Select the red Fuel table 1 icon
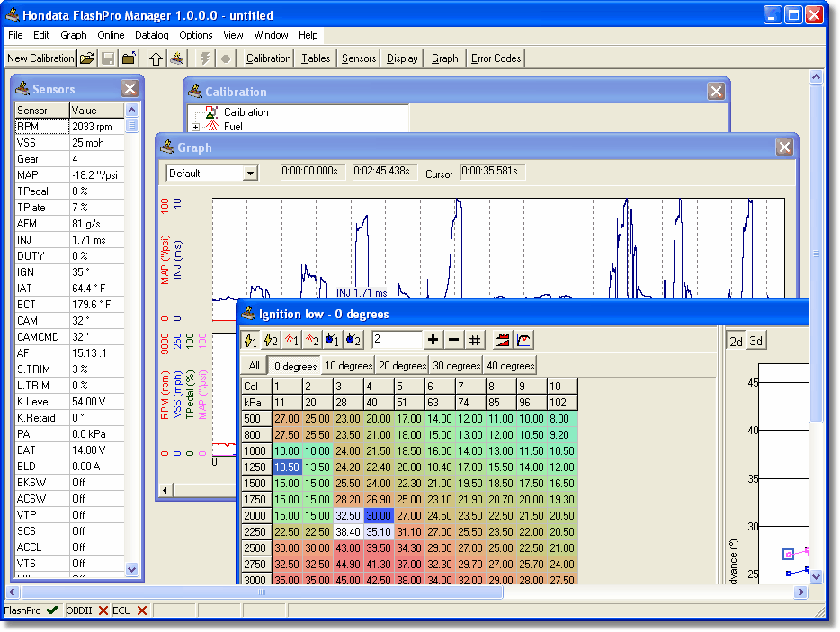This screenshot has height=632, width=840. 291,340
